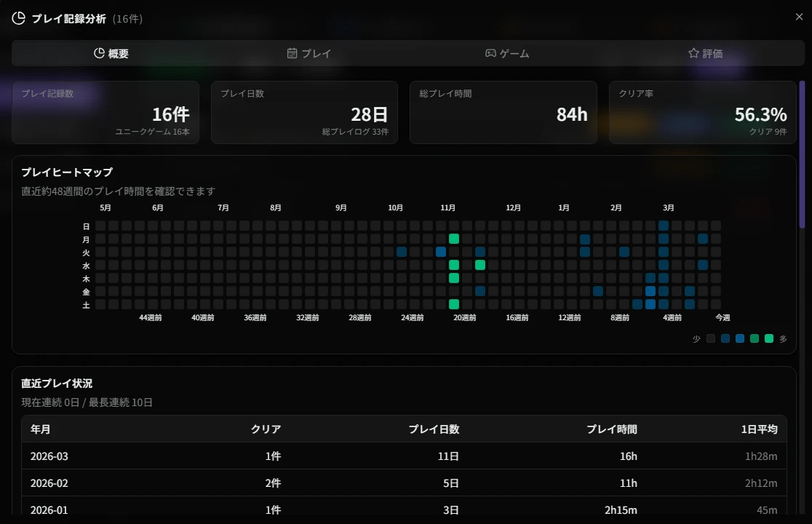
Task: Close the プレイ記録分析 dialog
Action: (x=799, y=17)
